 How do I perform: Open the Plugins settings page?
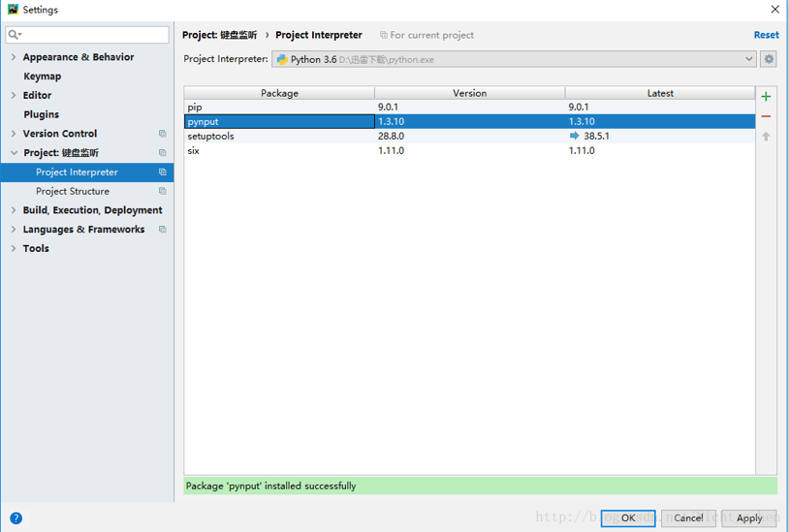pyautogui.click(x=42, y=114)
